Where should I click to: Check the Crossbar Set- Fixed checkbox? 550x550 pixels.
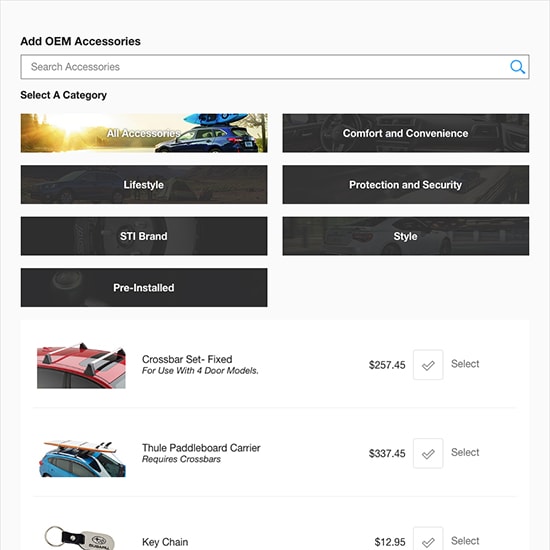point(428,364)
